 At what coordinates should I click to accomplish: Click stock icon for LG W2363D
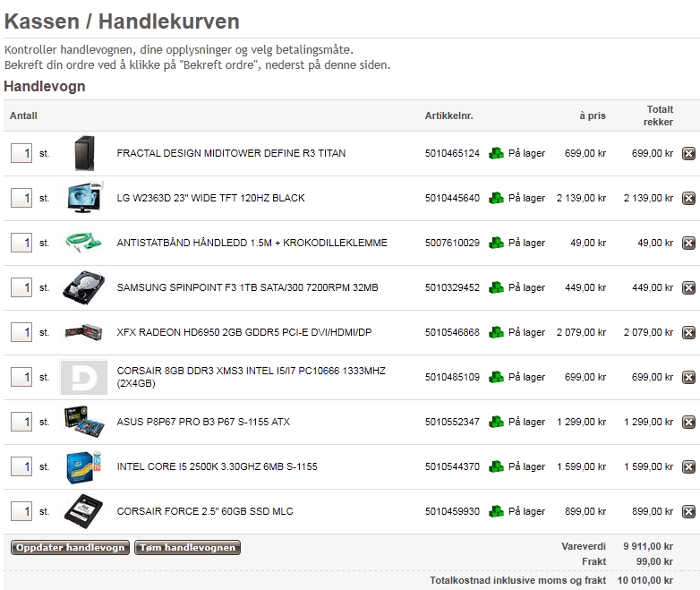tap(496, 198)
